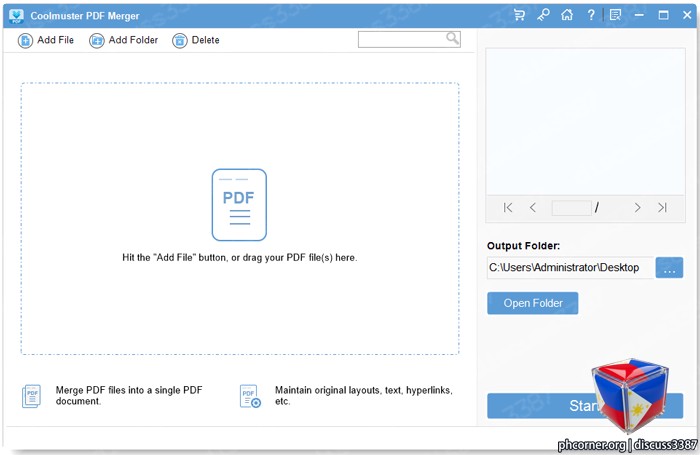Viewport: 700px width, 455px height.
Task: Click the "Maintain original layouts" description text
Action: tap(364, 396)
